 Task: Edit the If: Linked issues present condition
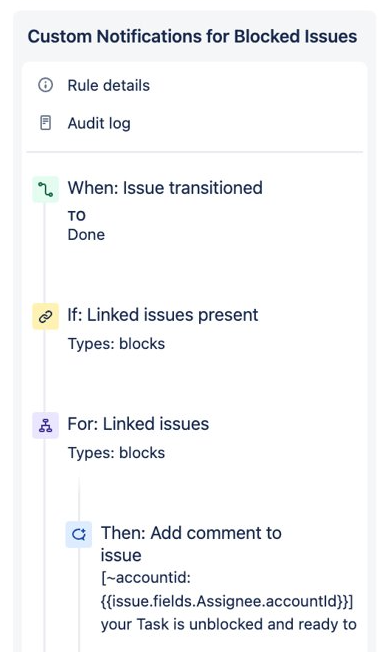tap(163, 315)
